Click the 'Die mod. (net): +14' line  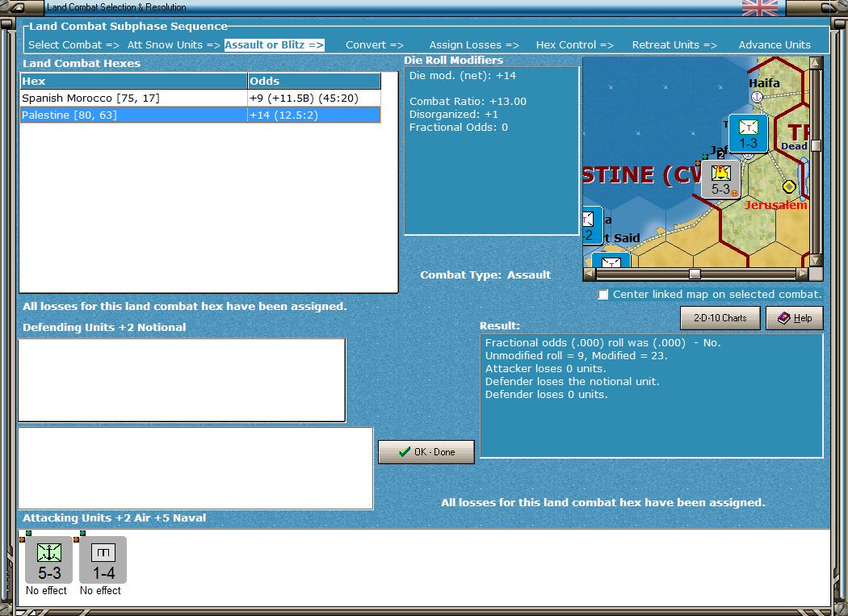tap(463, 76)
